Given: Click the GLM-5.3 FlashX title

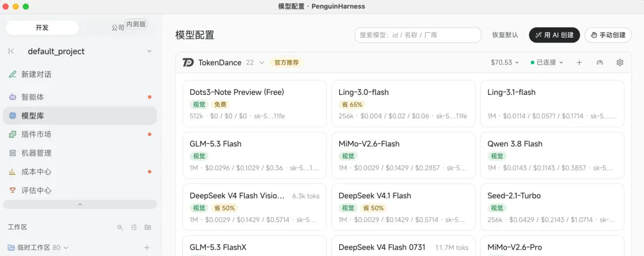Looking at the screenshot, I should tap(218, 248).
